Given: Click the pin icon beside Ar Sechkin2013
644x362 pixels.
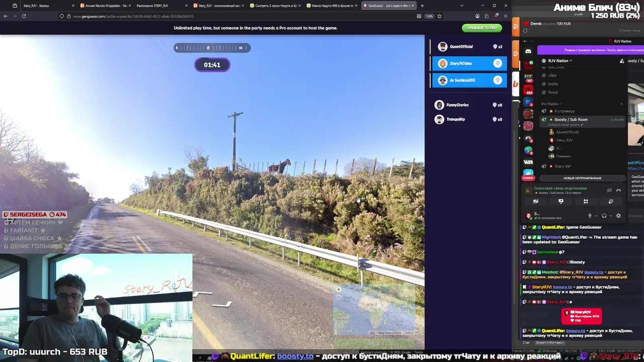Looking at the screenshot, I should pyautogui.click(x=497, y=80).
